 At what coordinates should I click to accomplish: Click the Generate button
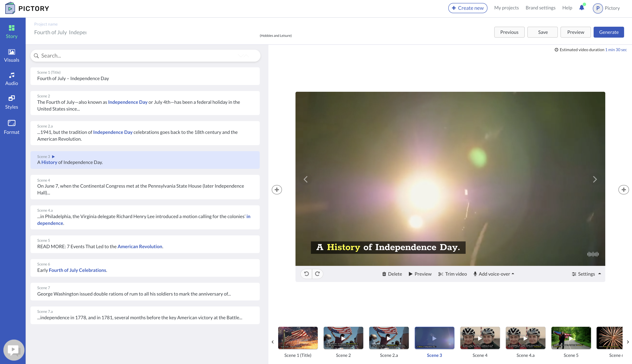pyautogui.click(x=608, y=32)
